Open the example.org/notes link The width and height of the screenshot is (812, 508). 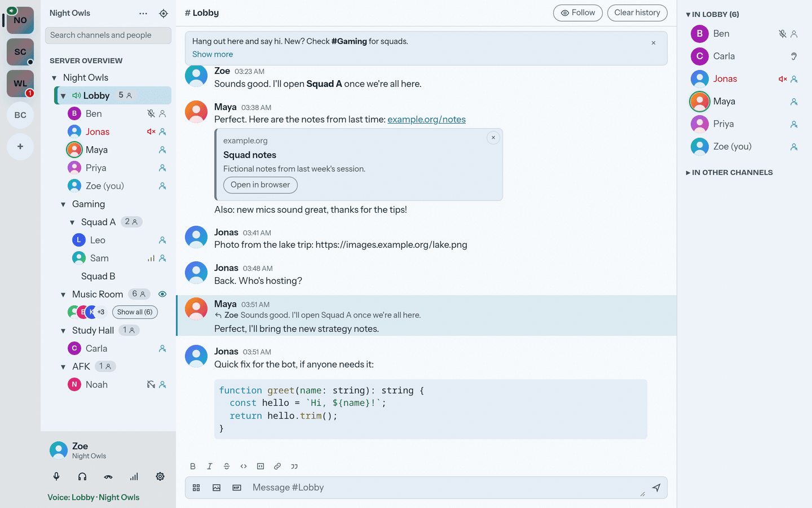pos(426,120)
